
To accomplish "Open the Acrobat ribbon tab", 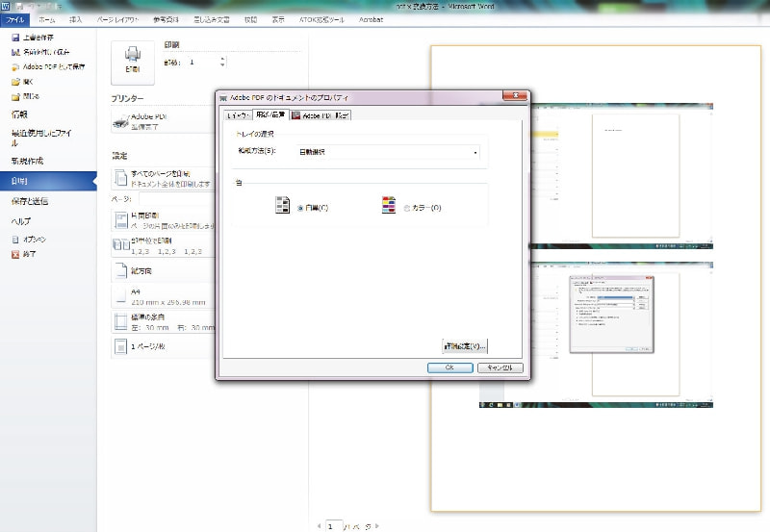I will [371, 19].
